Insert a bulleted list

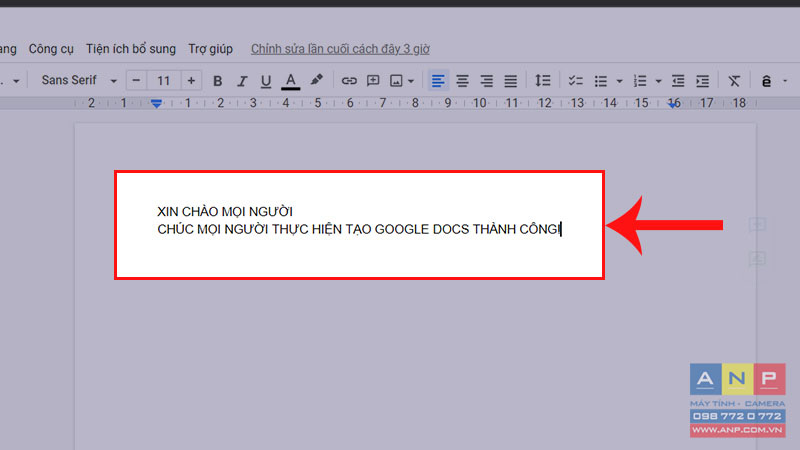(601, 81)
